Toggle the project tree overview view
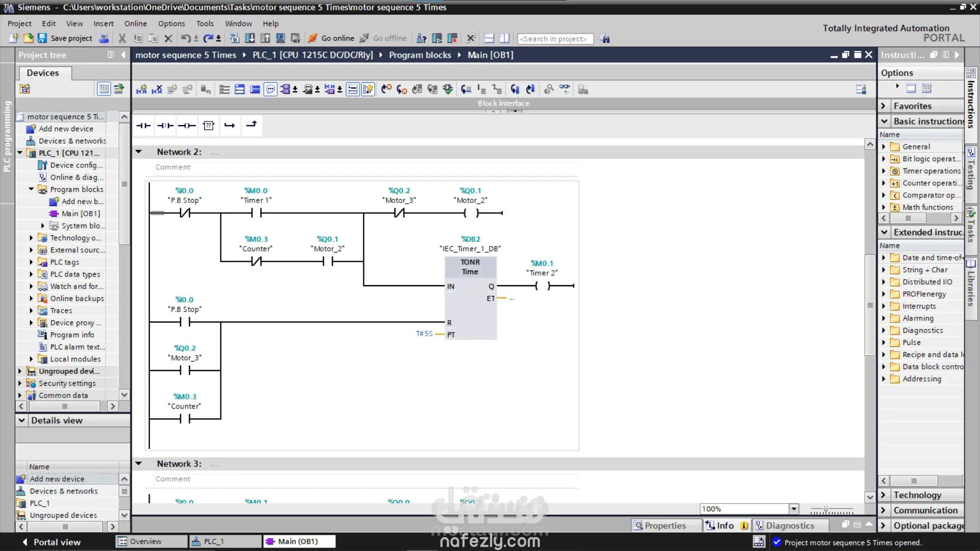The height and width of the screenshot is (551, 980). (104, 89)
